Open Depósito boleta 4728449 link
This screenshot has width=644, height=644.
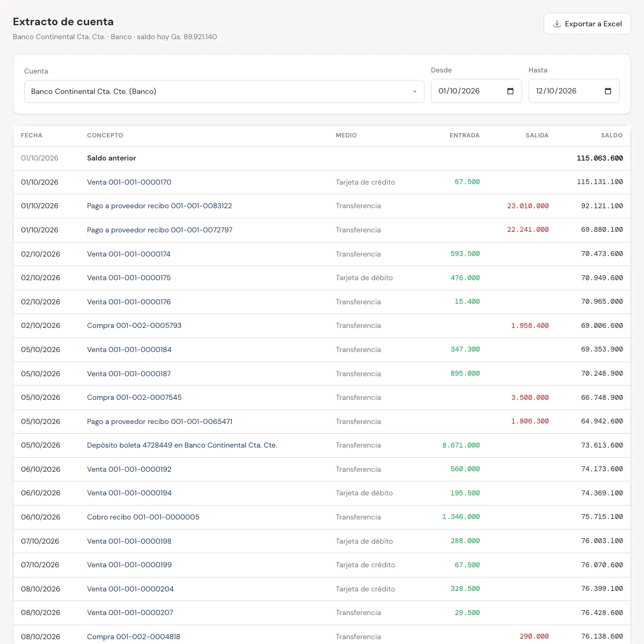(182, 445)
